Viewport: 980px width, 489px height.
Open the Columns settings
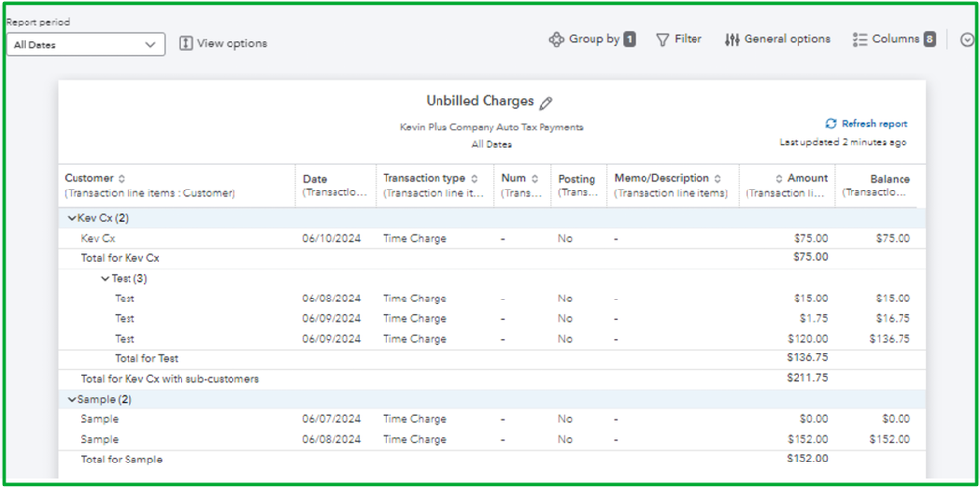point(894,39)
